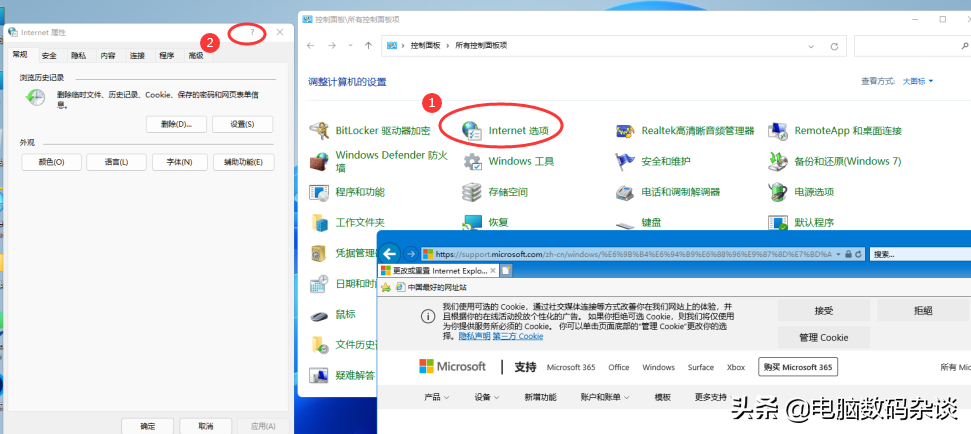This screenshot has height=434, width=971.
Task: Click the Internet Explorer forward arrow
Action: tap(410, 254)
